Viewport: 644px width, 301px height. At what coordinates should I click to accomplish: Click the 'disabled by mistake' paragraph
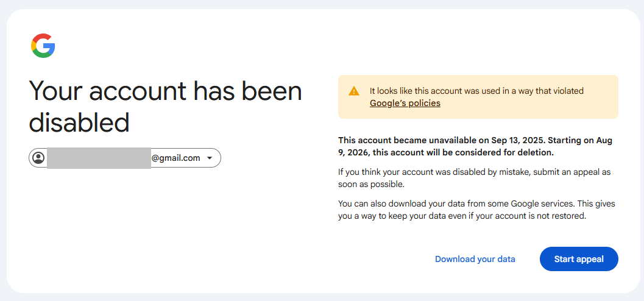click(474, 172)
